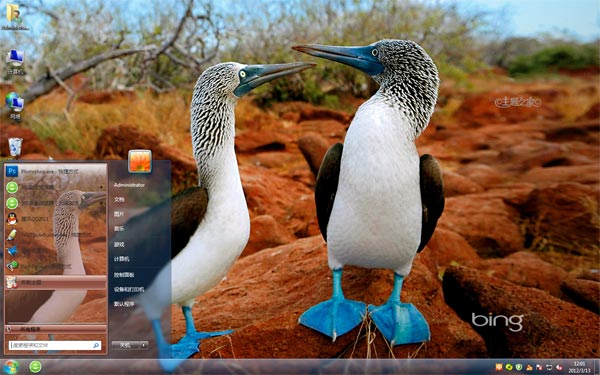Open the 网络 desktop icon
Viewport: 600px width, 375px height.
15,106
